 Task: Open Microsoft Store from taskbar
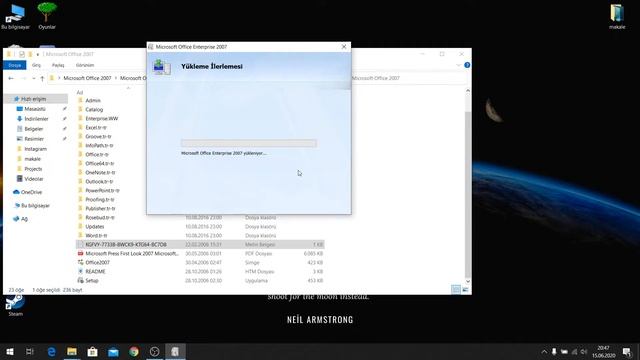click(x=93, y=351)
